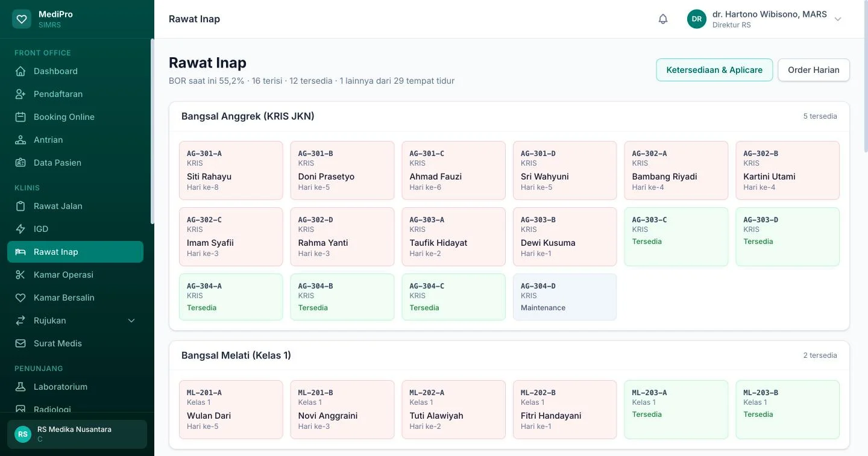Click available bed AG-304-B
The image size is (868, 456).
(x=342, y=297)
